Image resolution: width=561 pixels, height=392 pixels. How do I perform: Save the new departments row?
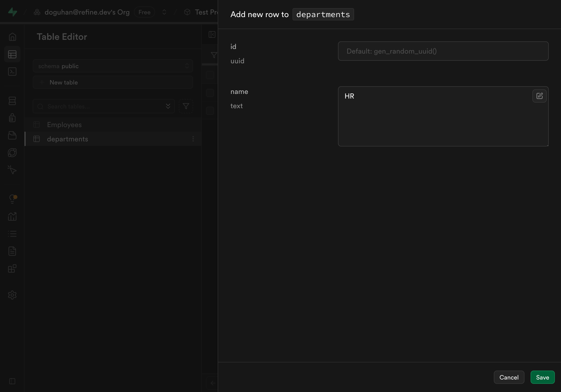tap(542, 377)
